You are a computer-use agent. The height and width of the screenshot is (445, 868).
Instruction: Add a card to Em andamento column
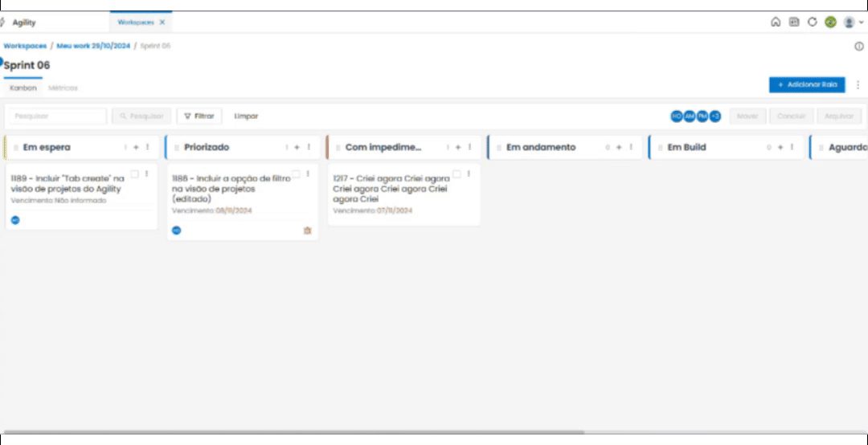click(x=619, y=147)
